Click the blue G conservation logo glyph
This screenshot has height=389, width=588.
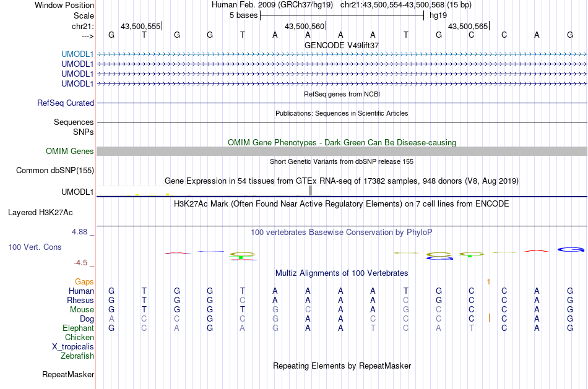click(x=571, y=250)
